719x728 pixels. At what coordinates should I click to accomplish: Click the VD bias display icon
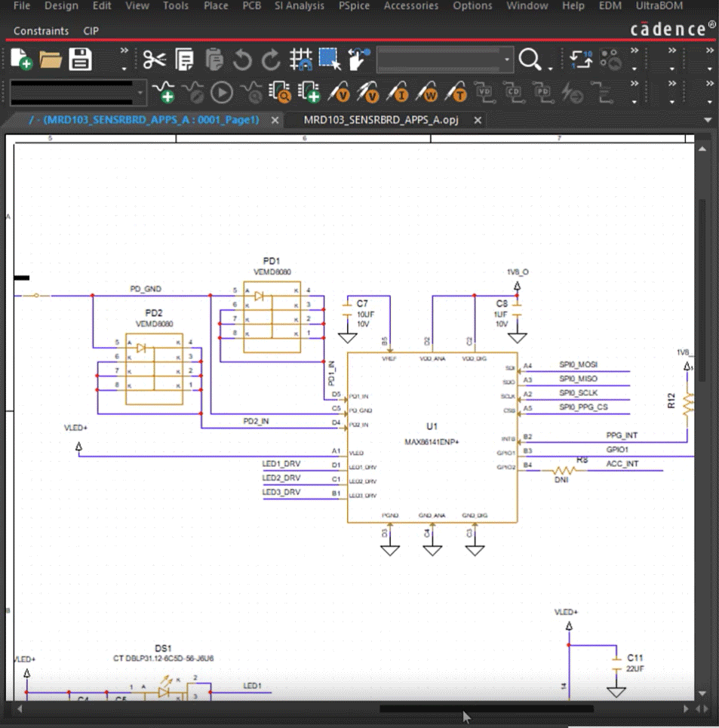click(484, 92)
